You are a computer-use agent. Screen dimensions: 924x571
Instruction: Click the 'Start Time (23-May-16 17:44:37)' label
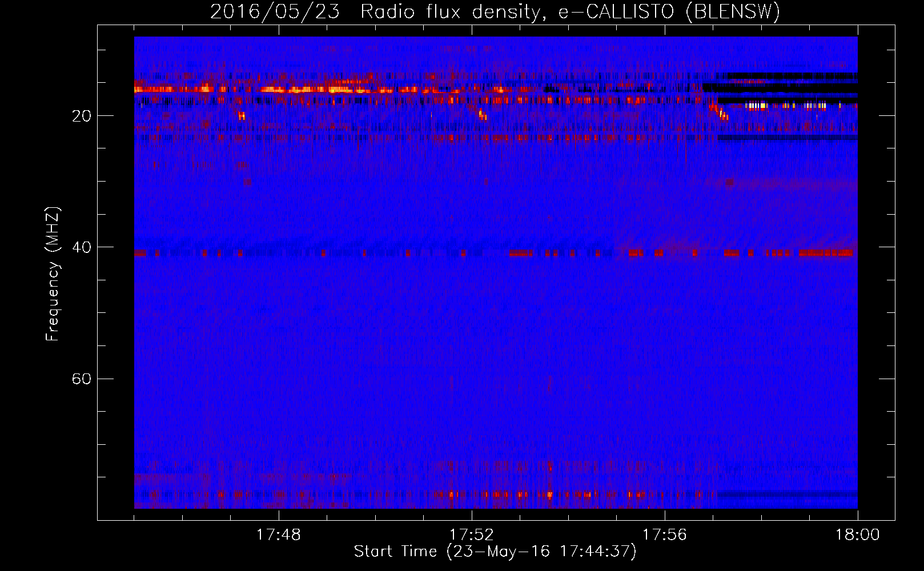pyautogui.click(x=495, y=552)
